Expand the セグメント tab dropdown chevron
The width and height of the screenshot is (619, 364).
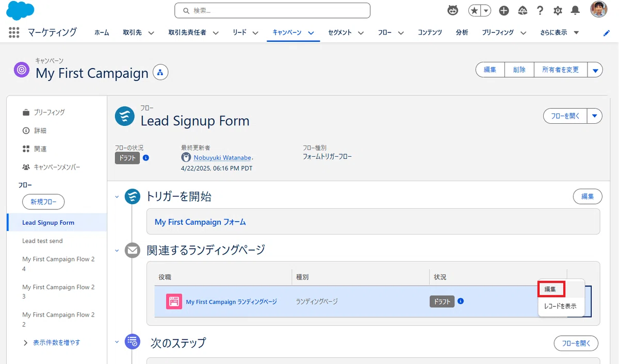click(x=361, y=33)
